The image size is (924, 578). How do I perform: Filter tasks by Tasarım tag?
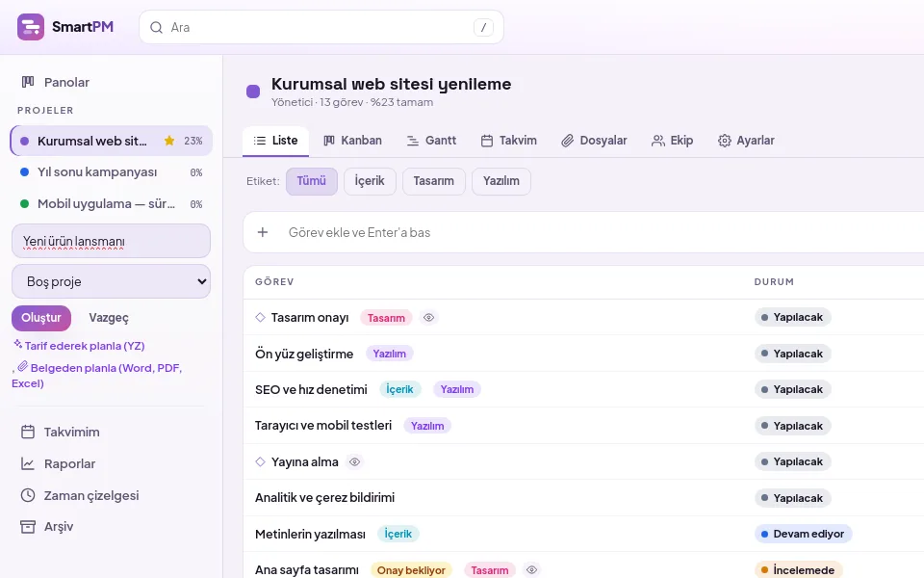pos(434,181)
